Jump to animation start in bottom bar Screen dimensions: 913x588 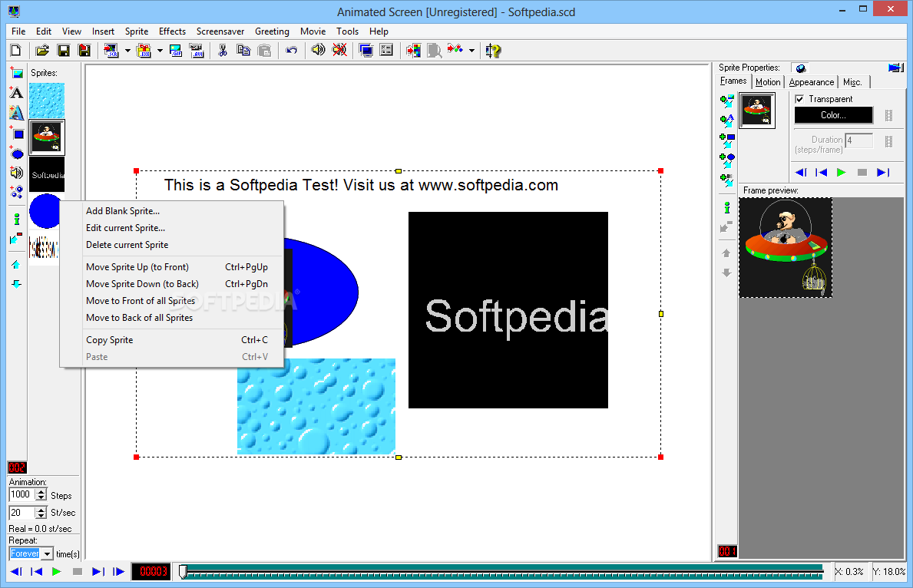[x=36, y=572]
